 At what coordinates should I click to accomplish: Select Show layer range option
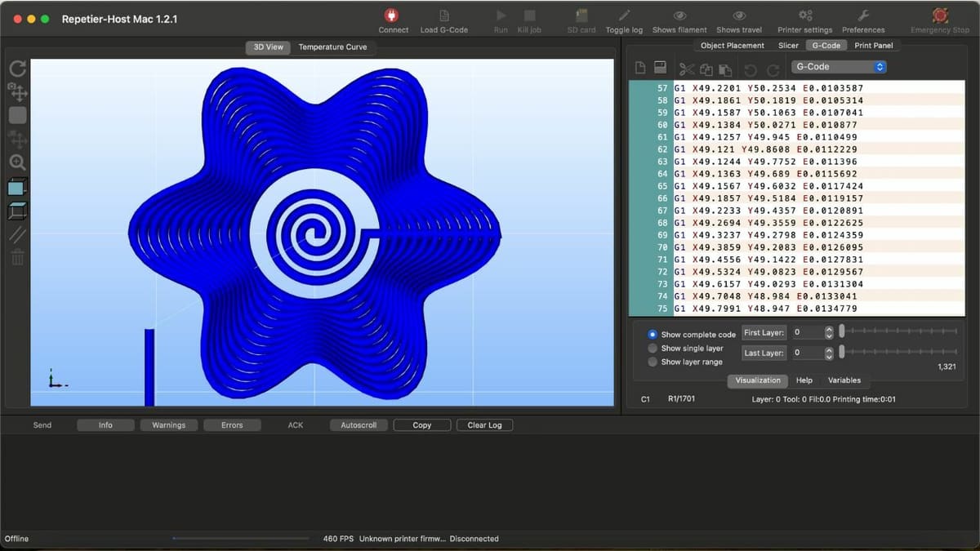pyautogui.click(x=685, y=362)
